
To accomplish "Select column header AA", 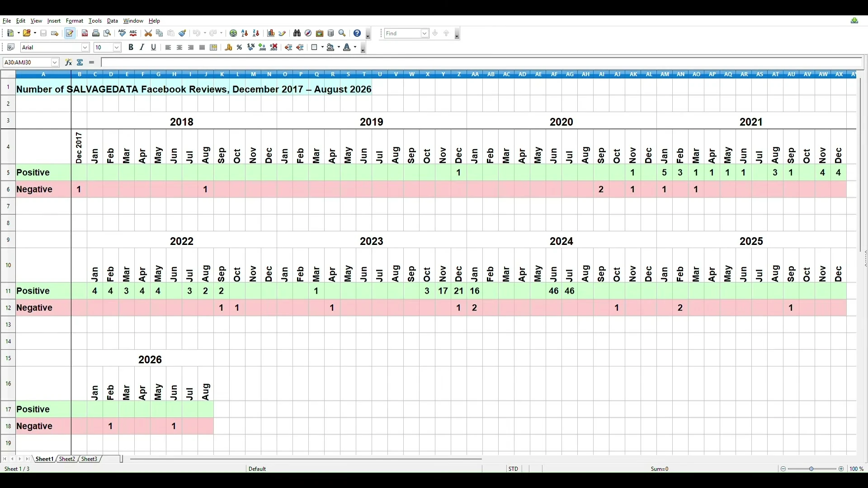I will click(475, 75).
